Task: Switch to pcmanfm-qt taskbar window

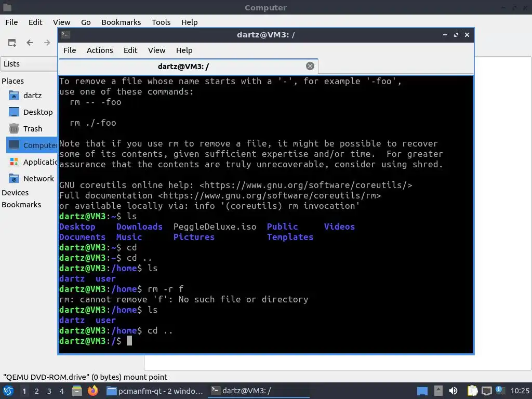Action: coord(154,391)
